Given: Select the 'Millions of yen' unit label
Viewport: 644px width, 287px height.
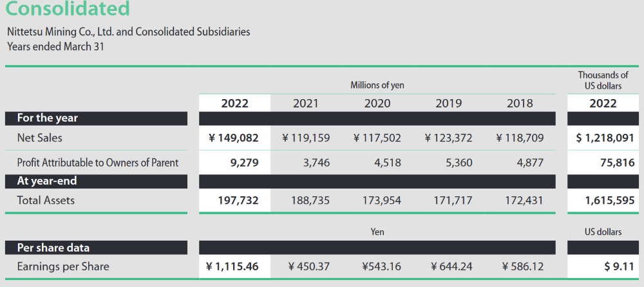Looking at the screenshot, I should tap(377, 85).
